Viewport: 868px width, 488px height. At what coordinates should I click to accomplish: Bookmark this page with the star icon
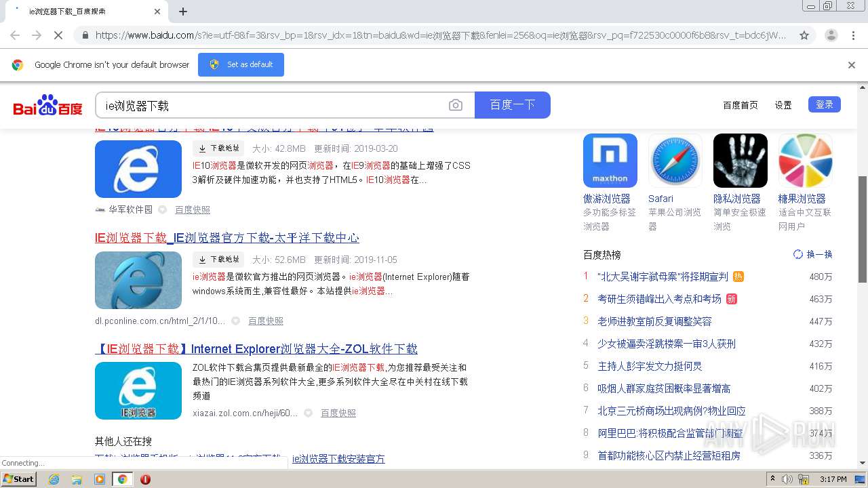coord(804,35)
